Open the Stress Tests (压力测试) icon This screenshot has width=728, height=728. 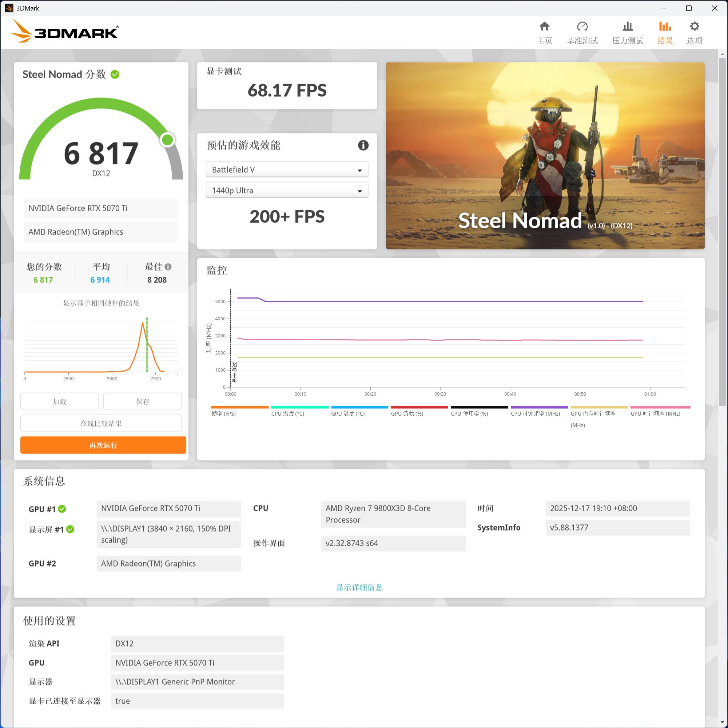click(627, 27)
